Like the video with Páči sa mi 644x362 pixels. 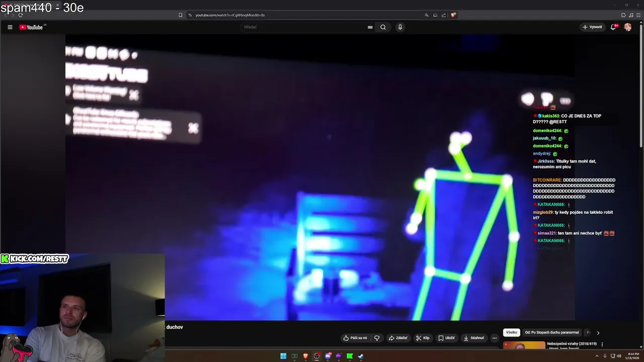[x=355, y=338]
